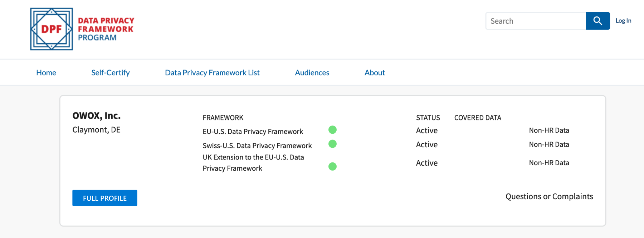
Task: Click the green status dot for Swiss-U.S. Data Privacy Framework
Action: coord(332,144)
